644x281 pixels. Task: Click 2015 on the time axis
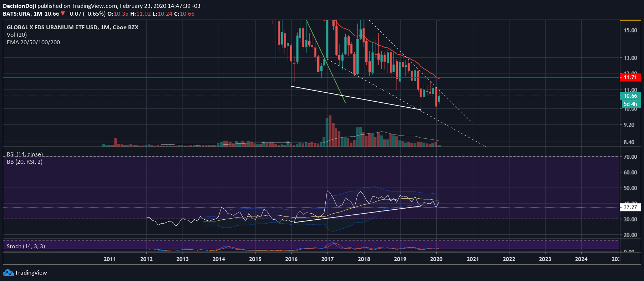coord(255,259)
